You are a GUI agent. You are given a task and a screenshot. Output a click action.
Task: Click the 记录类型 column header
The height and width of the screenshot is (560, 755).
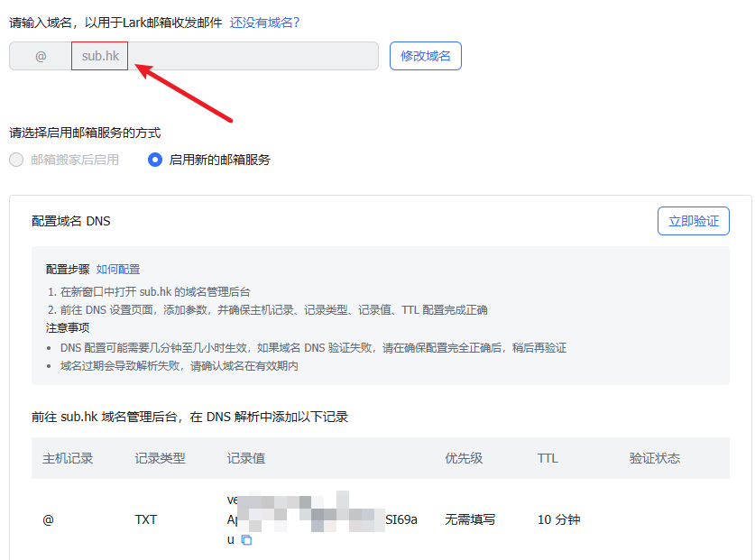coord(160,458)
